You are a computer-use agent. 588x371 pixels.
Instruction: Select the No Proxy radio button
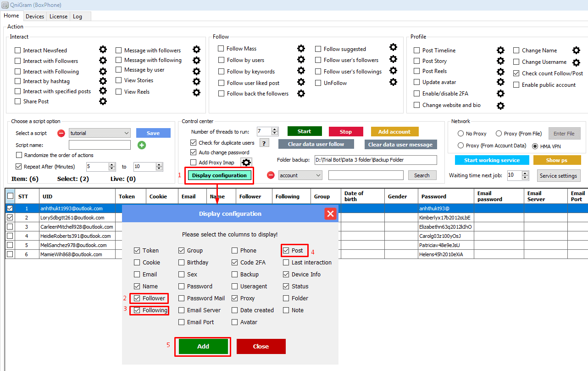[x=460, y=134]
